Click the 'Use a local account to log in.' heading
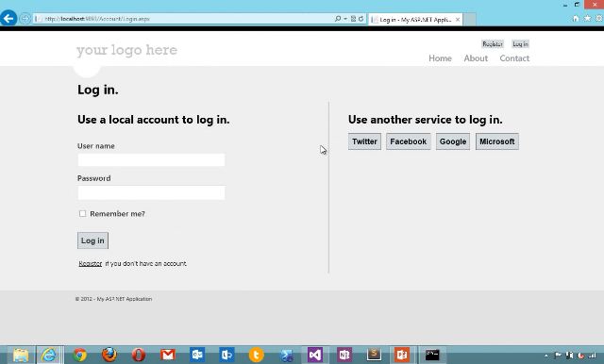604x364 pixels. pos(153,120)
